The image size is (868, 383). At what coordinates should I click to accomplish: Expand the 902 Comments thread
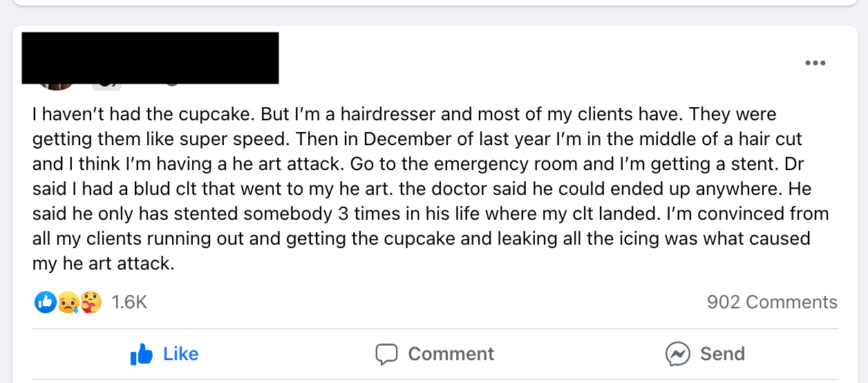coord(772,302)
